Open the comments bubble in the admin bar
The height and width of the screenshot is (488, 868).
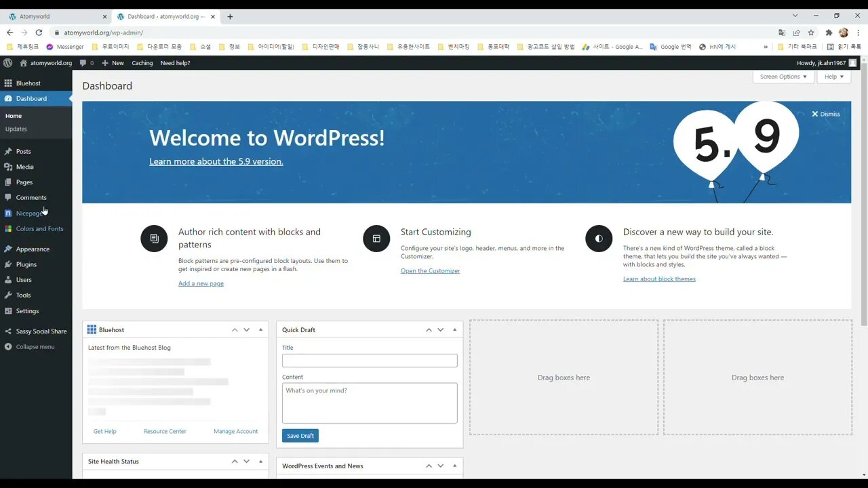pyautogui.click(x=86, y=63)
